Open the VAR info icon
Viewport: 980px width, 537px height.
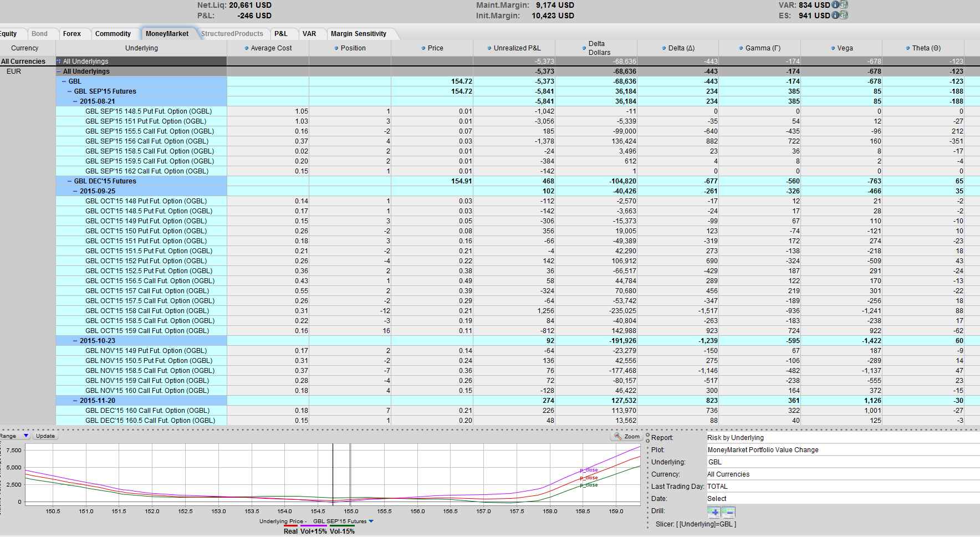835,5
